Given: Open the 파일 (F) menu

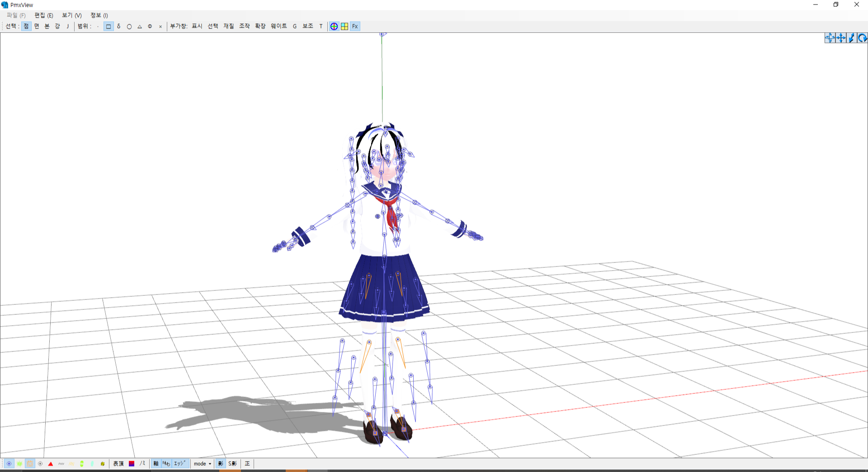Looking at the screenshot, I should click(16, 15).
